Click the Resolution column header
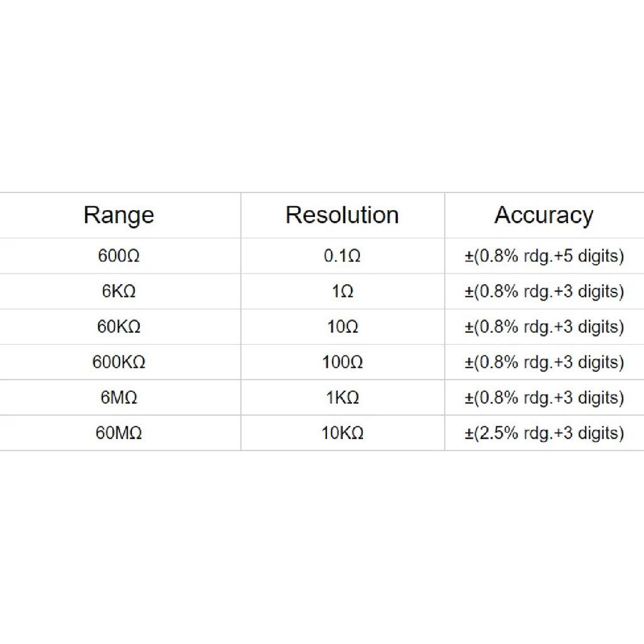Image resolution: width=644 pixels, height=644 pixels. [343, 215]
